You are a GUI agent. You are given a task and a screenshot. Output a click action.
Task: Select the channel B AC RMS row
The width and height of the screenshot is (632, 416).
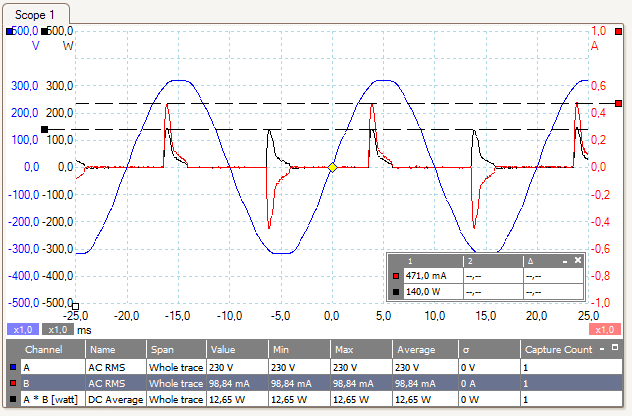(x=300, y=384)
